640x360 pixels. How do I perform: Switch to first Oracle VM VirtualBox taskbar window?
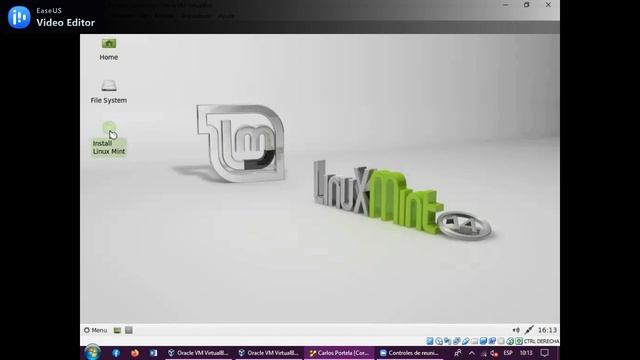tap(198, 353)
